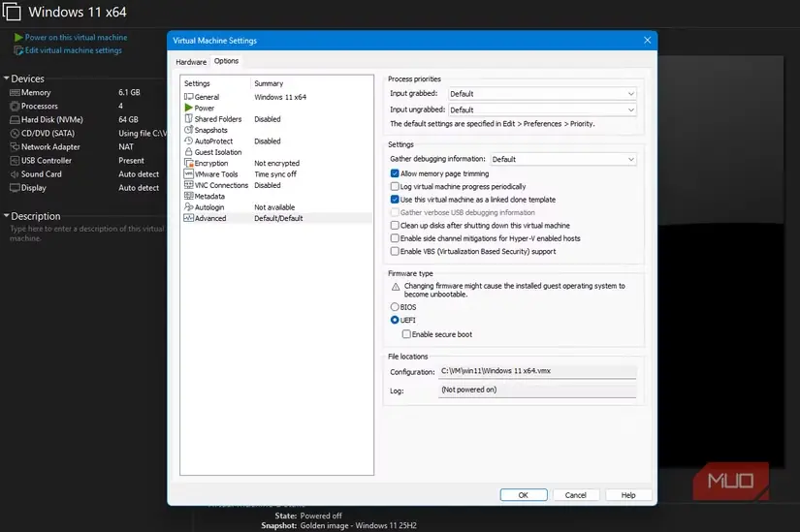Click the Network Adapter icon

point(15,147)
